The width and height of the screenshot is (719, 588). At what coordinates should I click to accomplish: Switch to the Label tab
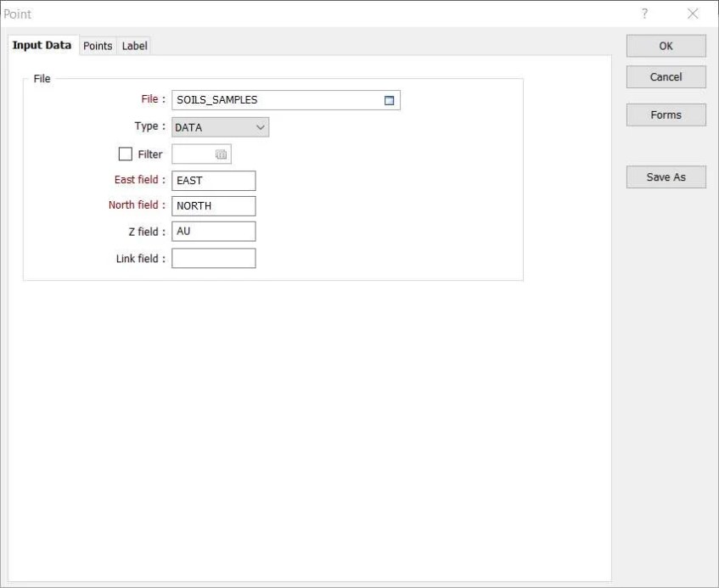coord(134,46)
